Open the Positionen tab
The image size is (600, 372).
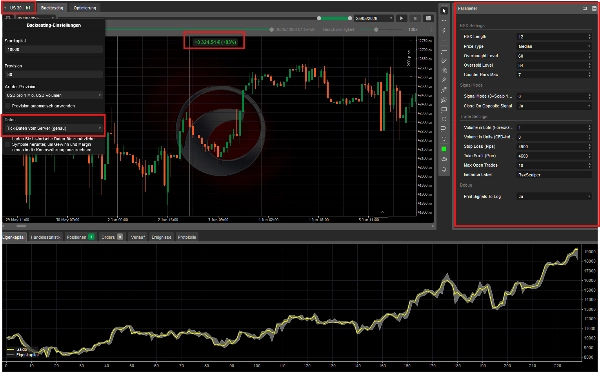80,237
